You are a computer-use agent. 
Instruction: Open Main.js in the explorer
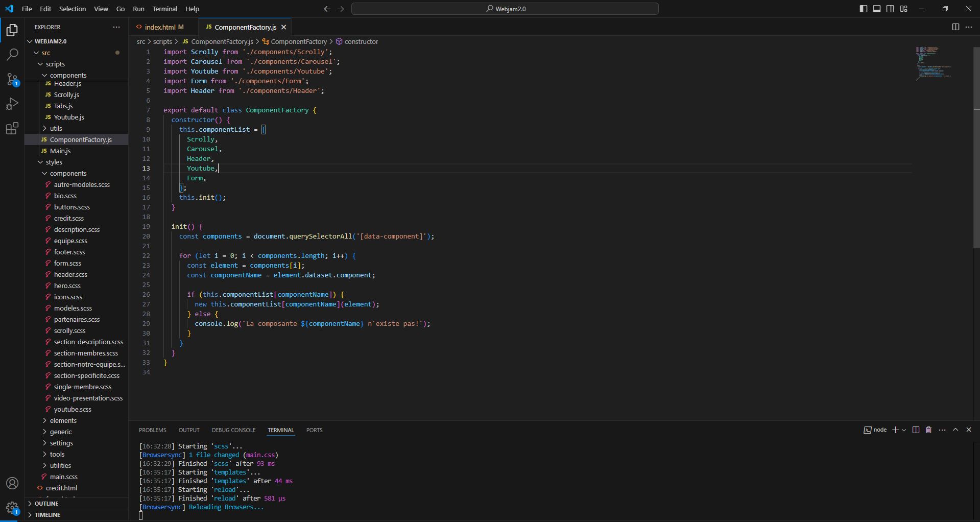point(77,151)
